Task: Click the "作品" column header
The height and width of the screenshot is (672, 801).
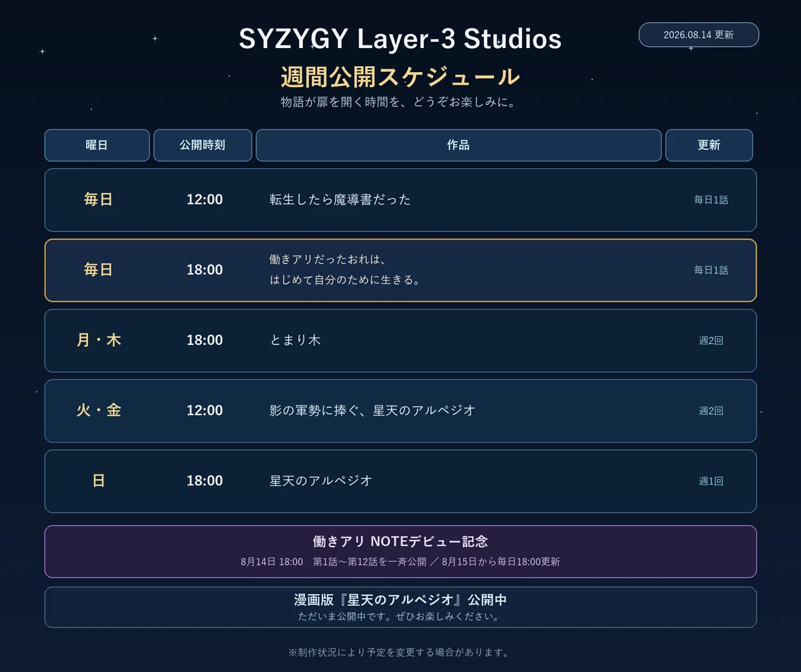Action: pyautogui.click(x=459, y=145)
